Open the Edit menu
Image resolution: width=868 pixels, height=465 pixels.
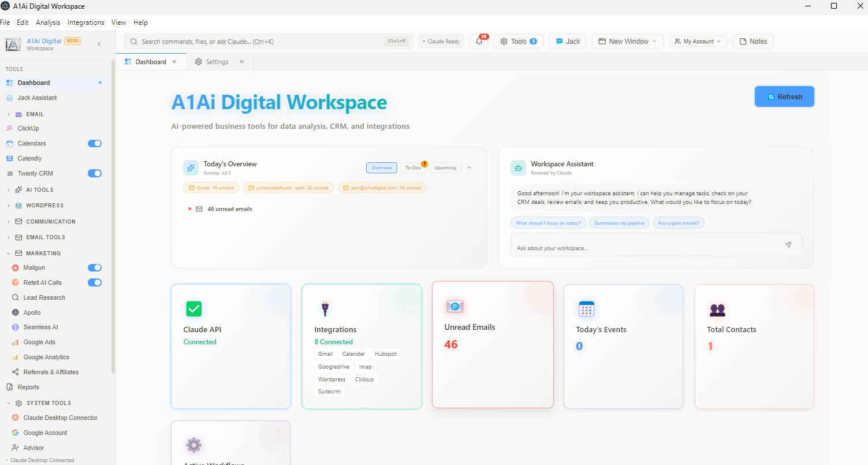[x=23, y=23]
